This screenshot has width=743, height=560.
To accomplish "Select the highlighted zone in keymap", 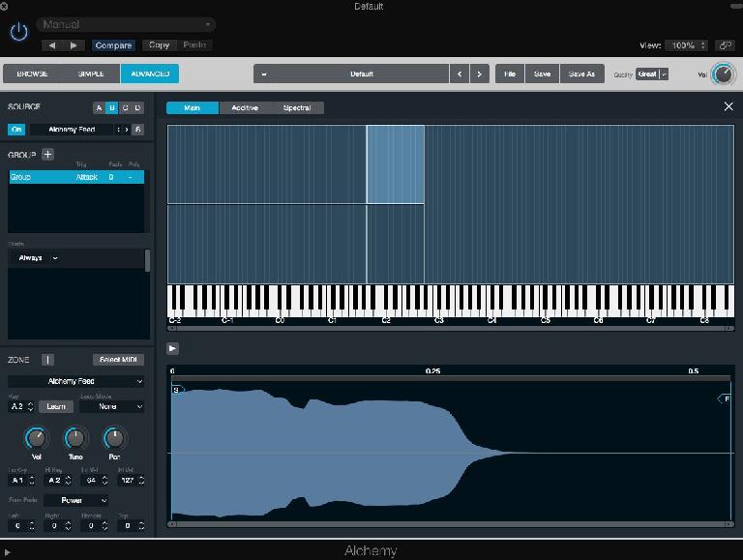I will tap(395, 164).
